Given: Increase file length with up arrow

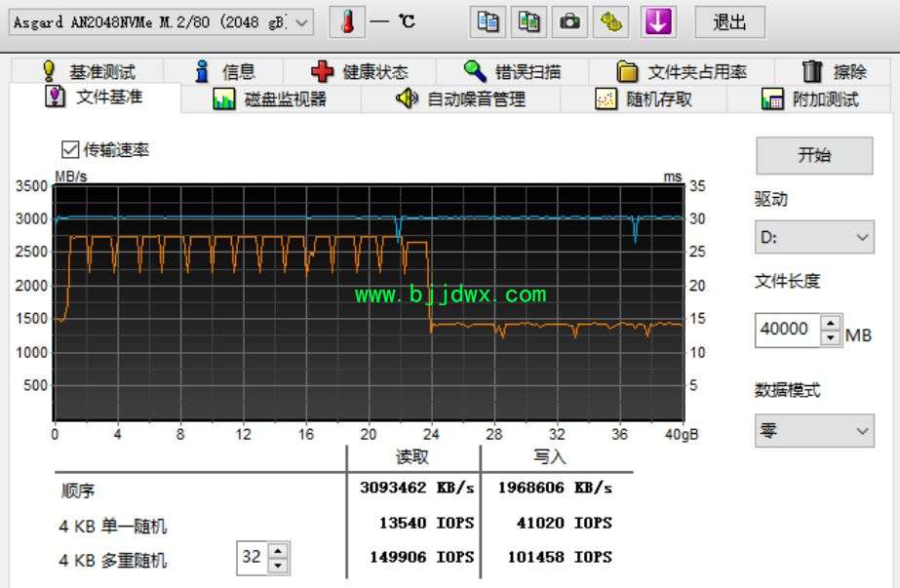Looking at the screenshot, I should click(831, 322).
